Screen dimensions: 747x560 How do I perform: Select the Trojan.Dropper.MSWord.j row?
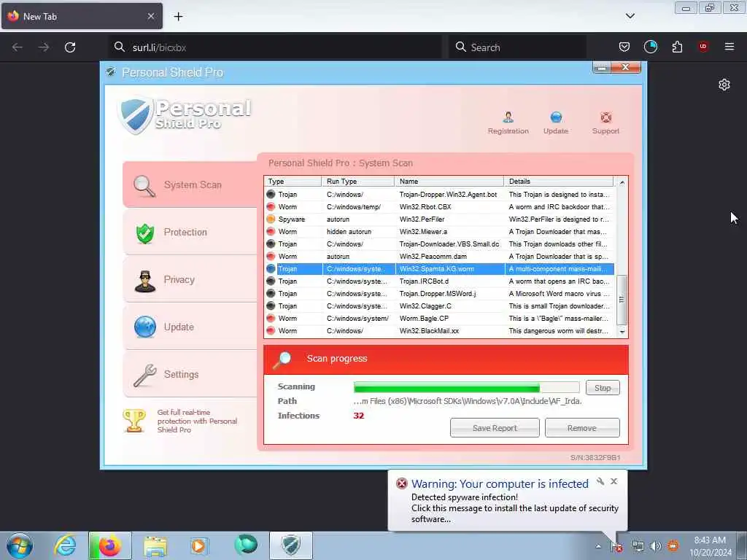pos(439,293)
